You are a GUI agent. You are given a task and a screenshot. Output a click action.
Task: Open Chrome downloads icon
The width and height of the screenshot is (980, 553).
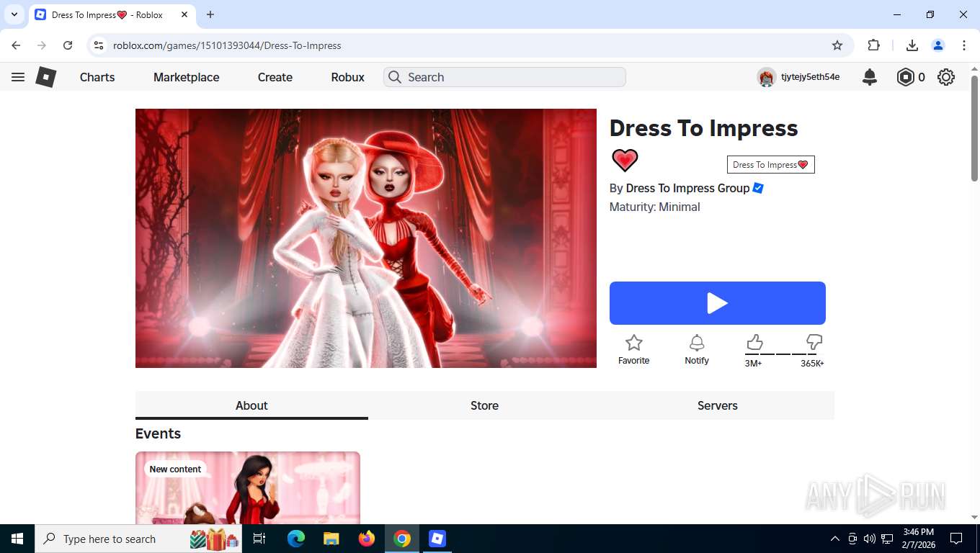[912, 45]
